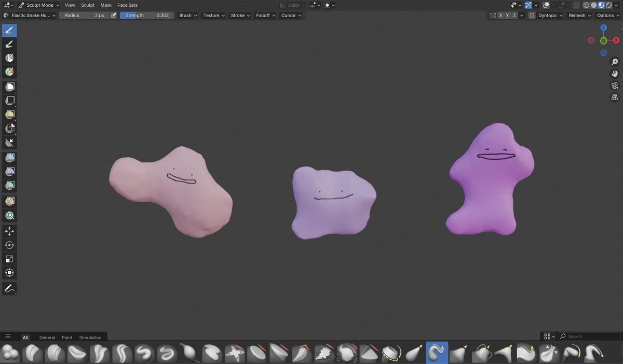This screenshot has width=623, height=364.
Task: Open the Dyntopo settings dropdown
Action: (550, 16)
